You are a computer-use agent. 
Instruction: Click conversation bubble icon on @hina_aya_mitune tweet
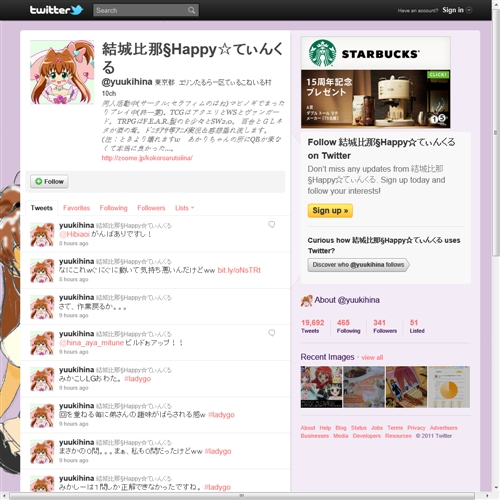click(272, 333)
